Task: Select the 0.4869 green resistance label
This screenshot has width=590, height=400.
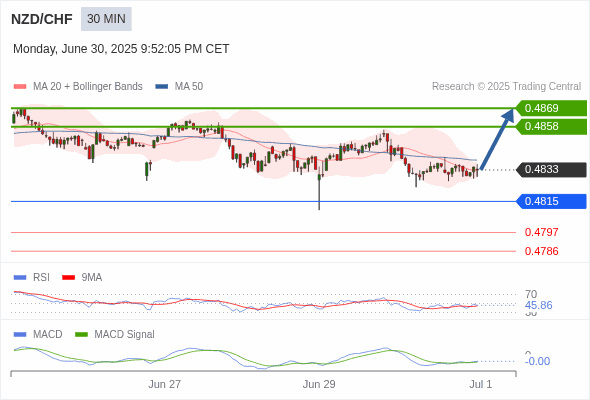Action: click(551, 108)
